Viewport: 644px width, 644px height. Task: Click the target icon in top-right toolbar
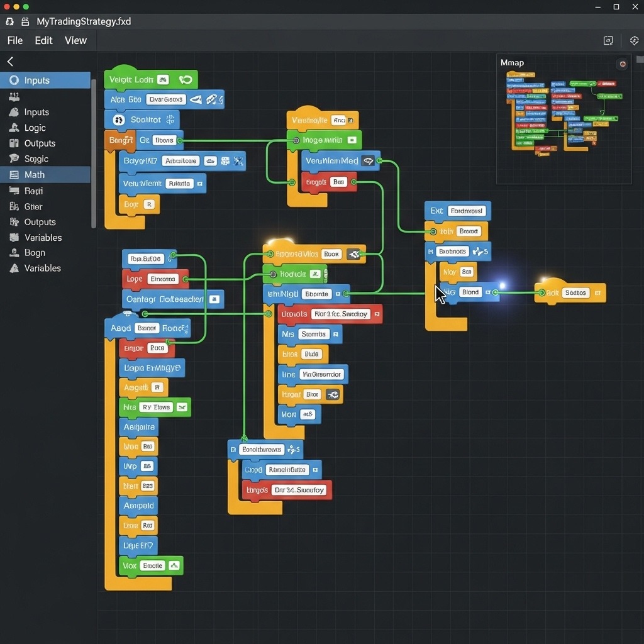pyautogui.click(x=634, y=40)
